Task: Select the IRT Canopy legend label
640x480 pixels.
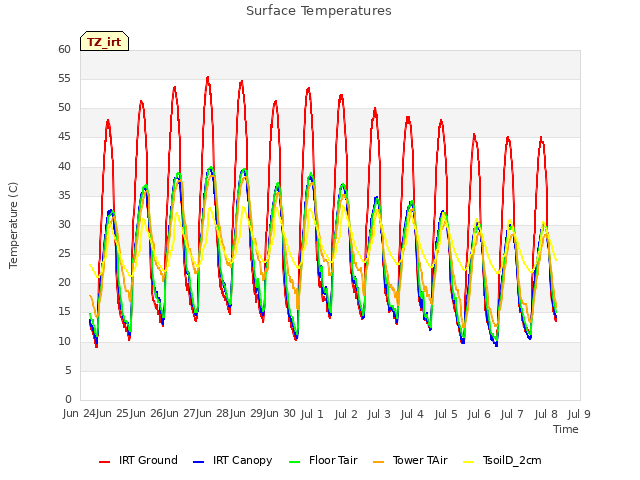Action: 242,460
